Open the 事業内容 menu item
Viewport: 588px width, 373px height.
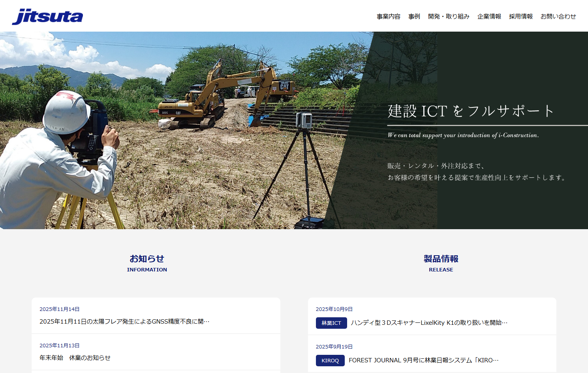pos(388,16)
